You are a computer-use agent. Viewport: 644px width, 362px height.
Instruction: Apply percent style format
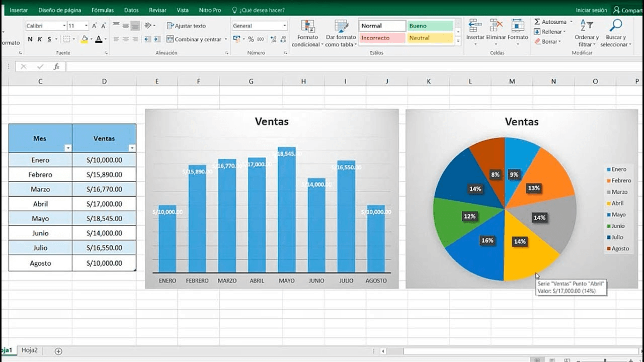click(x=251, y=39)
